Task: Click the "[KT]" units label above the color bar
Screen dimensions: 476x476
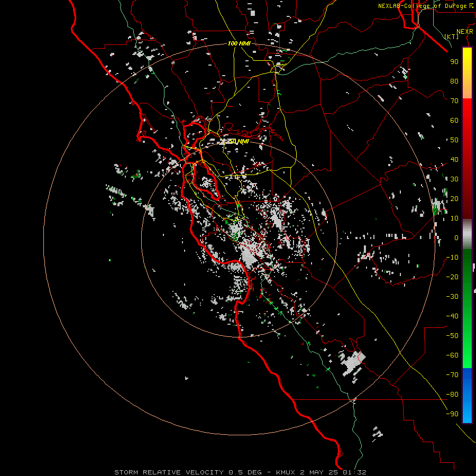Action: click(452, 36)
